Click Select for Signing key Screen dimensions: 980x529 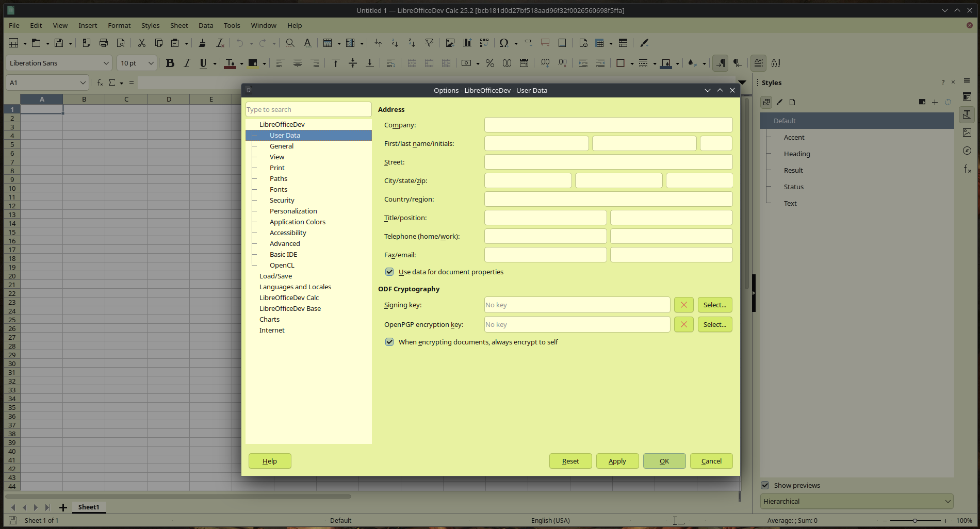coord(715,305)
